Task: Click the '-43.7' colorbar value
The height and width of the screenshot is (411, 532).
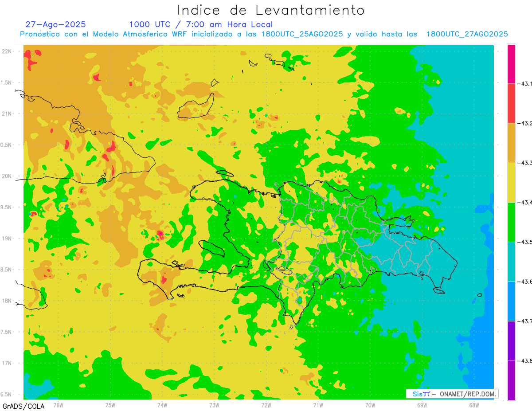Action: coord(525,321)
